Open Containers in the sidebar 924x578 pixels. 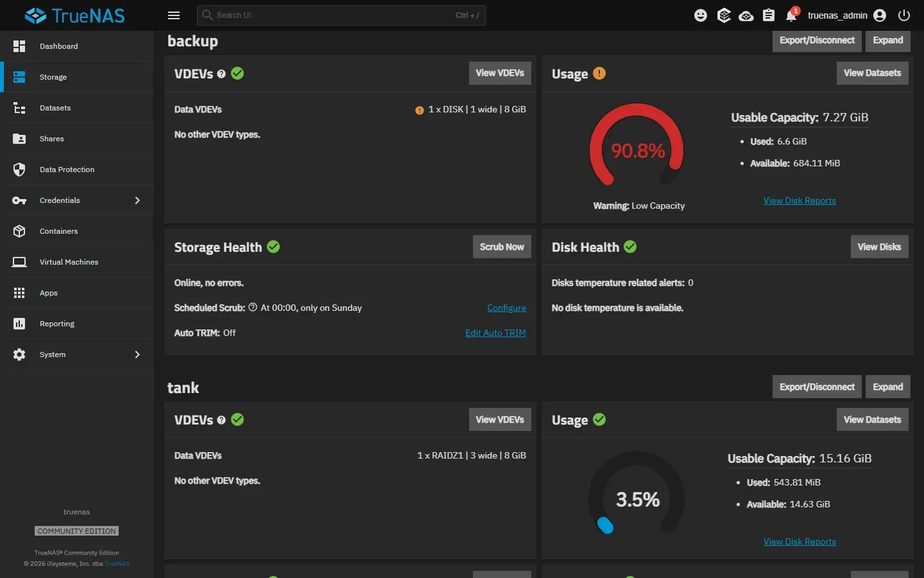tap(77, 231)
